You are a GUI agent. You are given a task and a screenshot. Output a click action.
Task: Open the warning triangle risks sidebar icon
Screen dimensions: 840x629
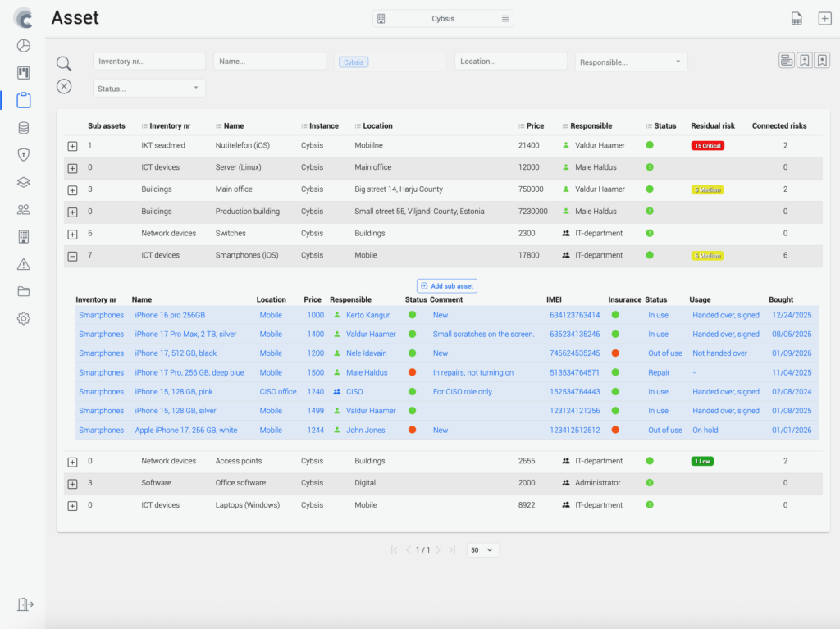[x=24, y=264]
